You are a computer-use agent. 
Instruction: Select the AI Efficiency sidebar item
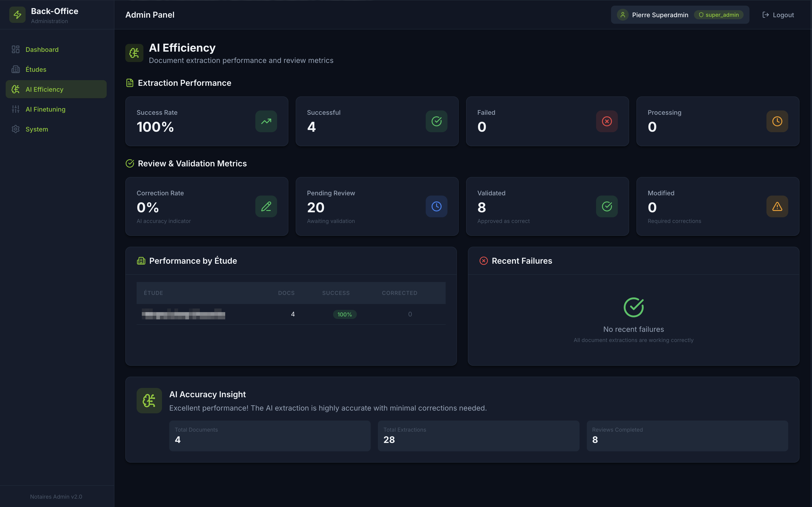(44, 90)
